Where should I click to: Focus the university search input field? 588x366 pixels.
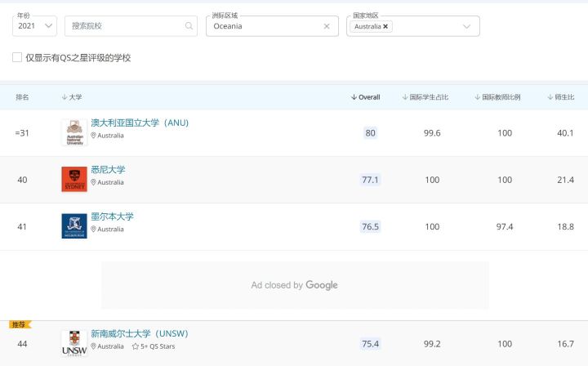click(131, 26)
